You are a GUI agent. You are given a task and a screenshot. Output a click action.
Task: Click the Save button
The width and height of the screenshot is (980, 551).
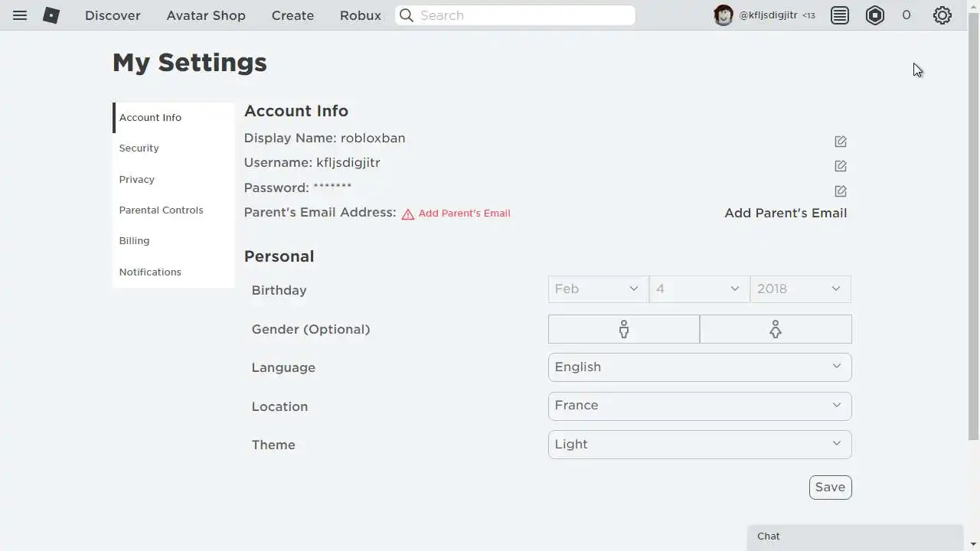pos(830,487)
